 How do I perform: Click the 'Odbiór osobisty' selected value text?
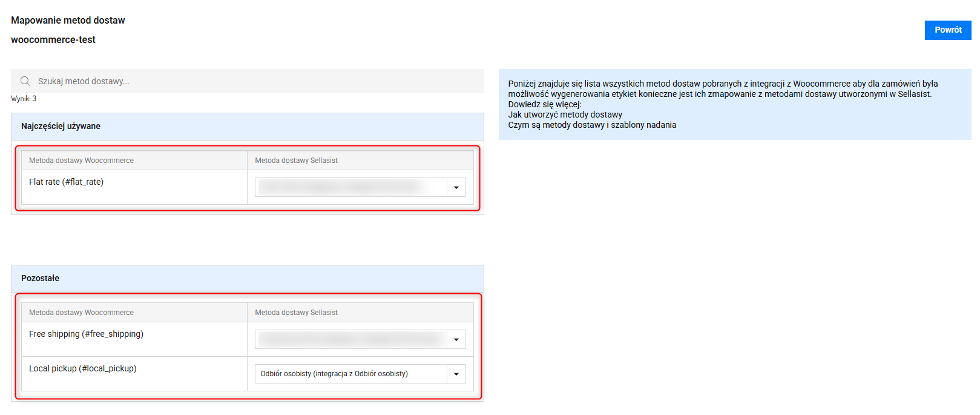point(334,374)
